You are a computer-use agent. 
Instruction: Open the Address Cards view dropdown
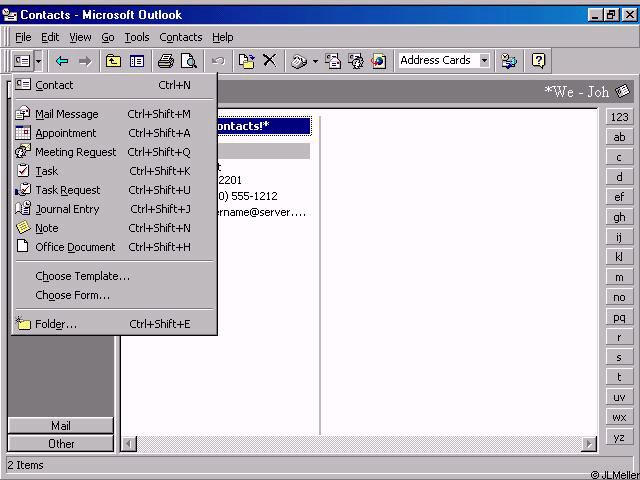pos(484,60)
